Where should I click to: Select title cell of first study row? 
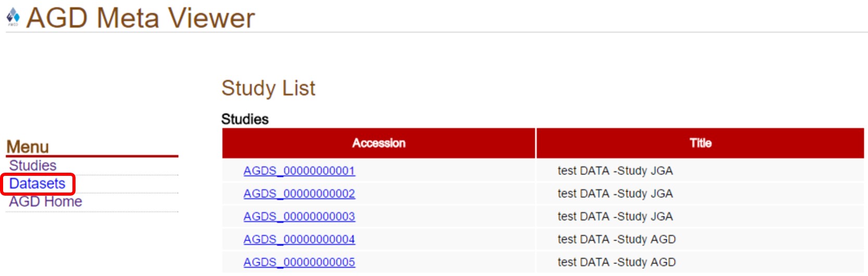pos(615,171)
